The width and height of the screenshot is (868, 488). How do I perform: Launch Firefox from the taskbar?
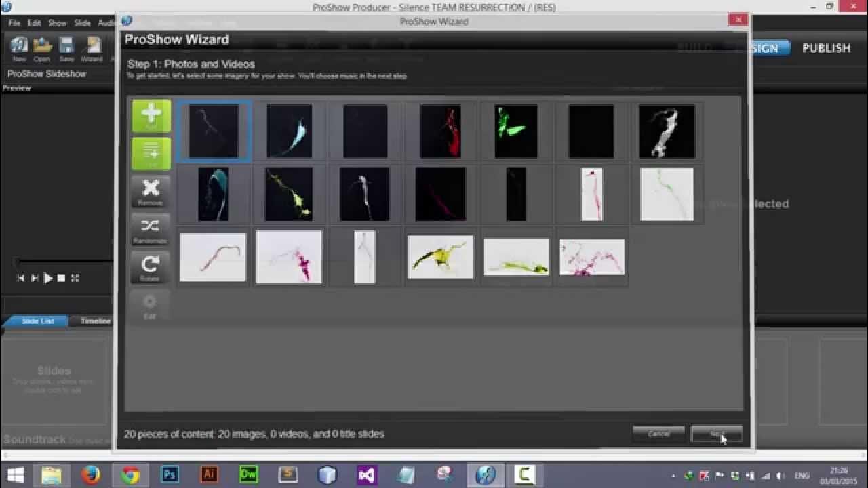(x=91, y=475)
